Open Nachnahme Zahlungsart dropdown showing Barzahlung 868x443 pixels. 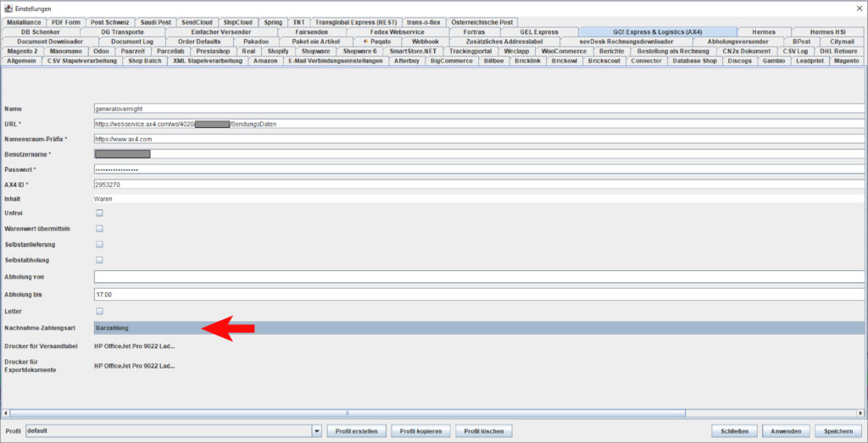[480, 328]
